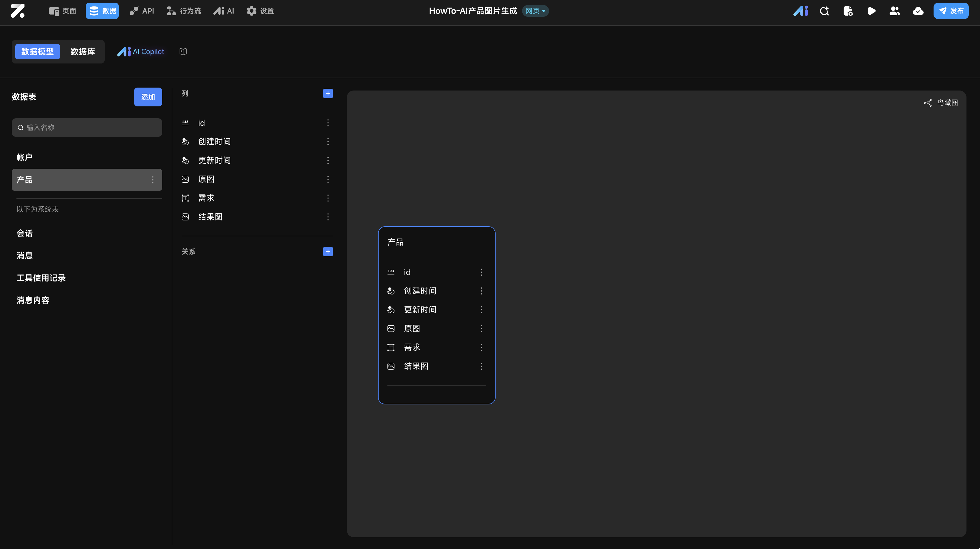The height and width of the screenshot is (549, 980).
Task: Open options for 结果图 column in list
Action: (x=327, y=217)
